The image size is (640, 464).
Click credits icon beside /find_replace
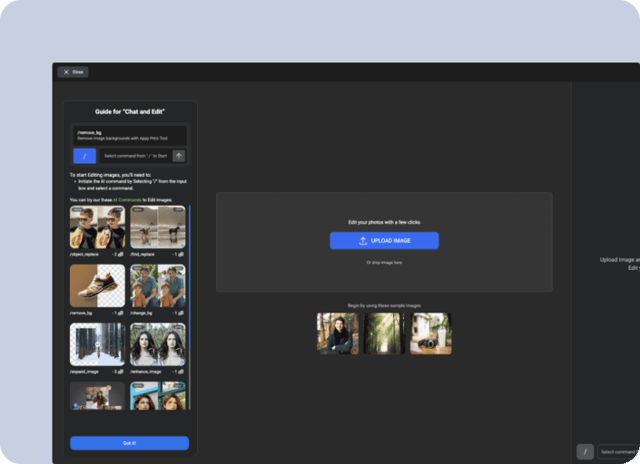pos(181,254)
